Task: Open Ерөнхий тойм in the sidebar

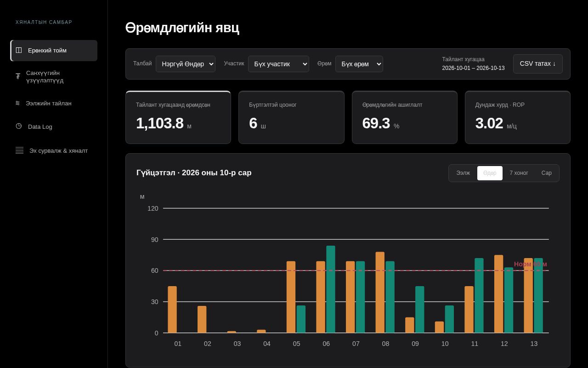Action: (54, 51)
